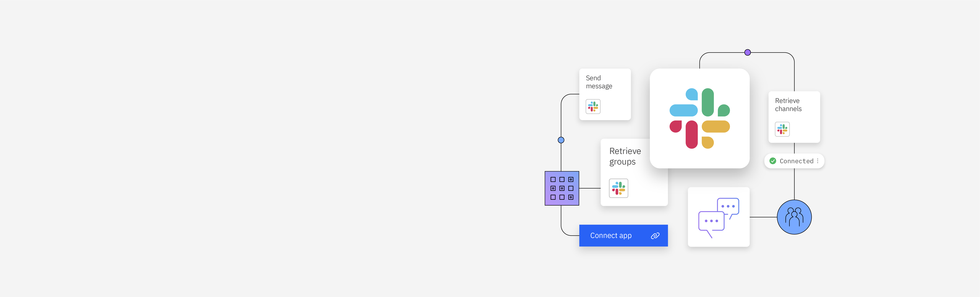The height and width of the screenshot is (297, 980).
Task: Click Slack icon in Retrieve channels card
Action: click(782, 129)
